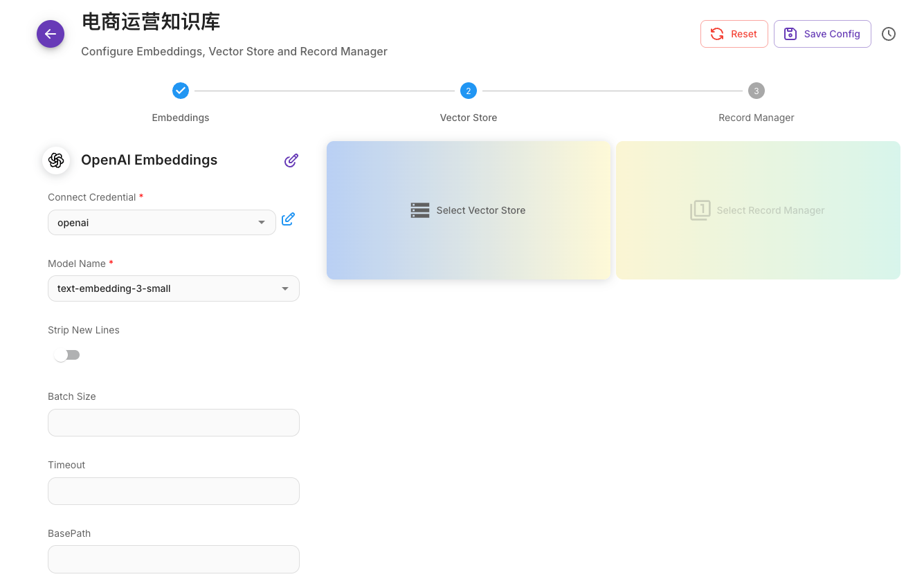Go to step 2 Vector Store

point(469,91)
